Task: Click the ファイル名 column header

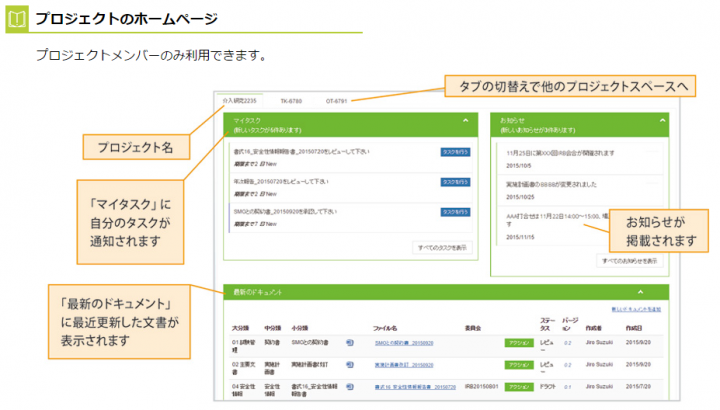Action: (x=385, y=328)
